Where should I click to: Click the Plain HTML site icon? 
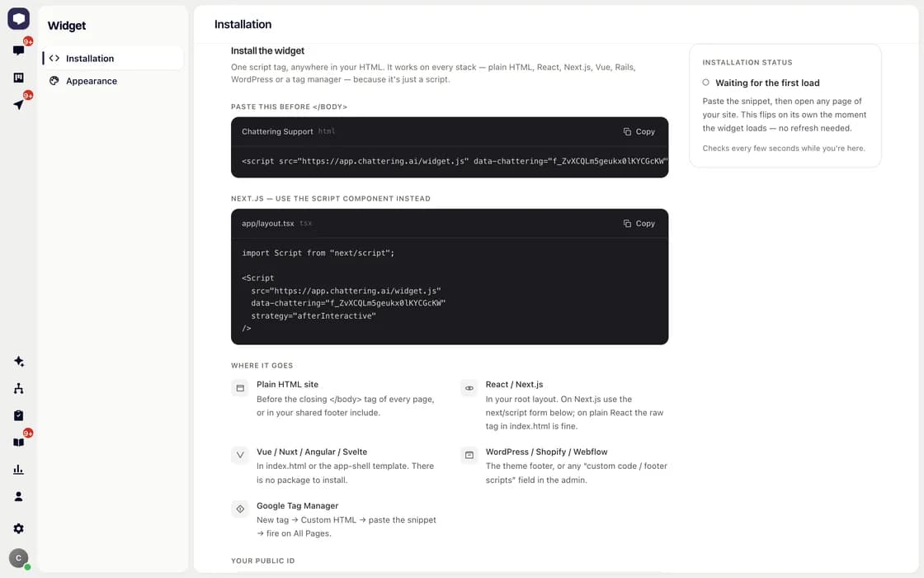point(240,388)
